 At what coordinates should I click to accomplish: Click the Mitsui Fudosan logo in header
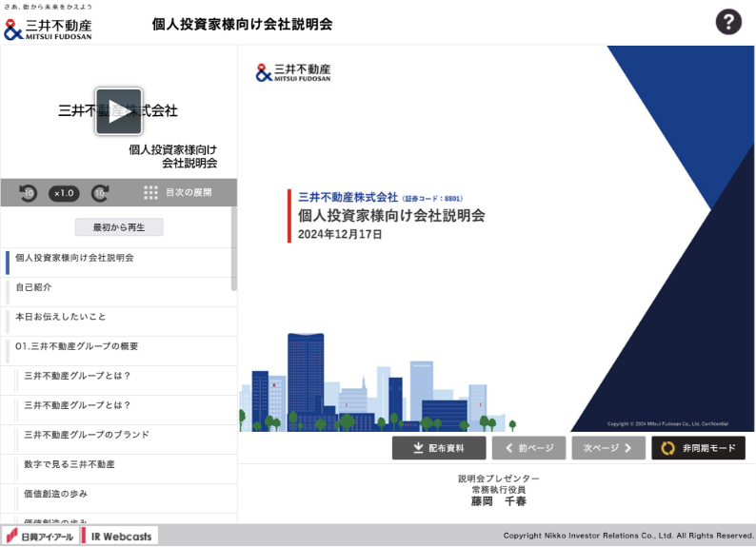click(48, 29)
